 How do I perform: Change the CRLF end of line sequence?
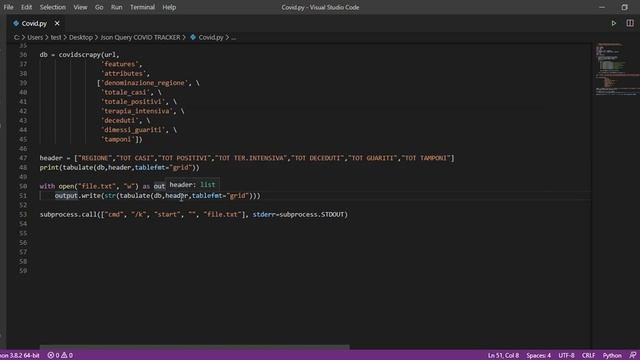(589, 356)
